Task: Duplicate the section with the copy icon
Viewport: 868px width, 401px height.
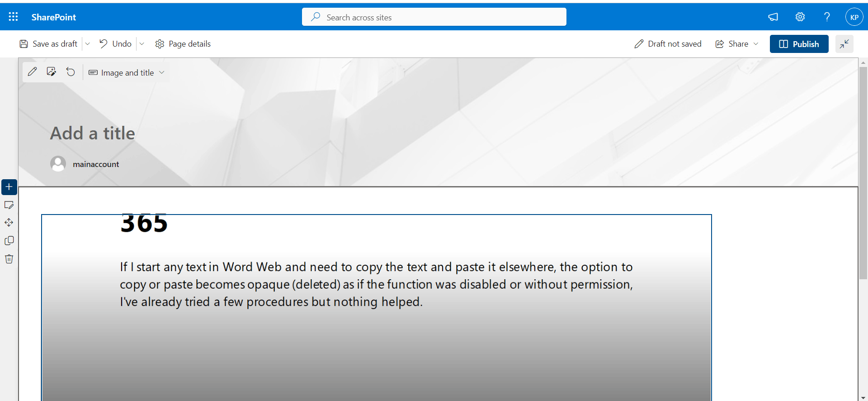Action: click(x=9, y=241)
